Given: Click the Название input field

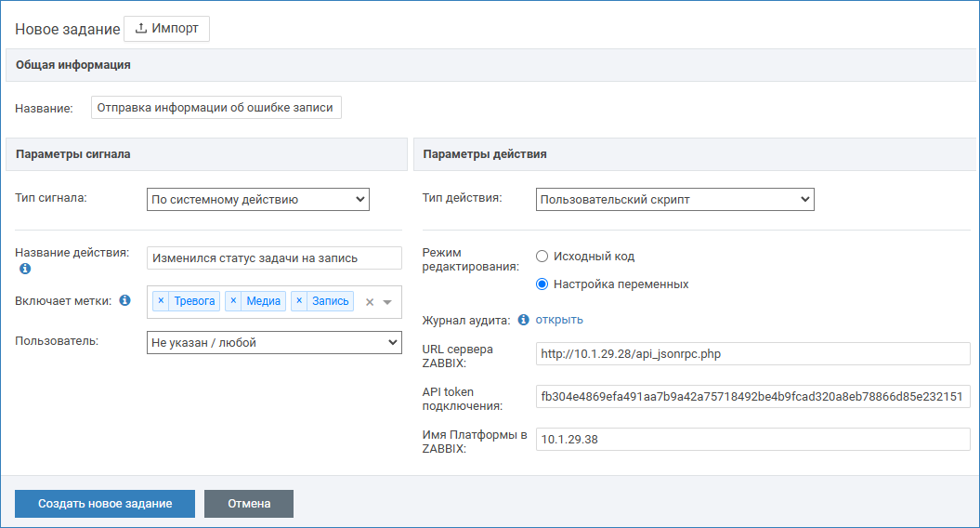Looking at the screenshot, I should tap(216, 108).
